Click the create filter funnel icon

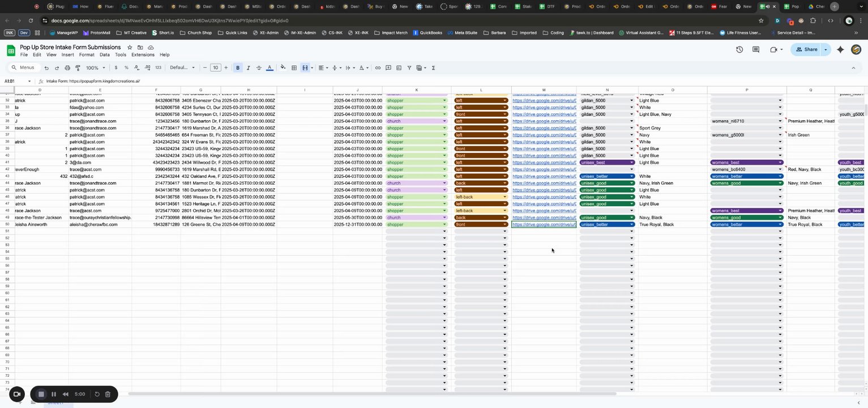[x=409, y=68]
